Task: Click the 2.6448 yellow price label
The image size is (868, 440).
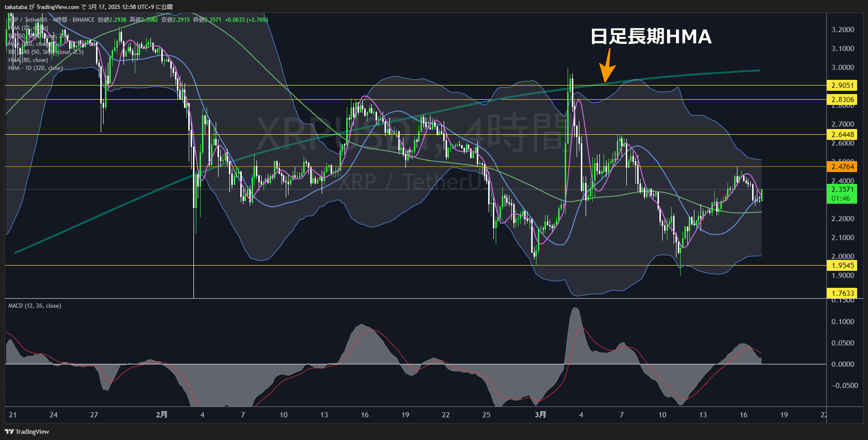Action: point(842,135)
